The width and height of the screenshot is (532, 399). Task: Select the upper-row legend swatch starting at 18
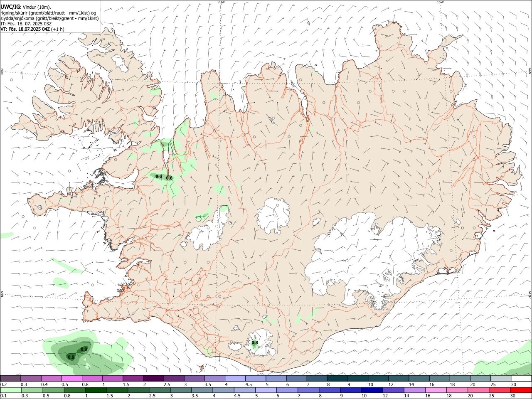point(460,378)
